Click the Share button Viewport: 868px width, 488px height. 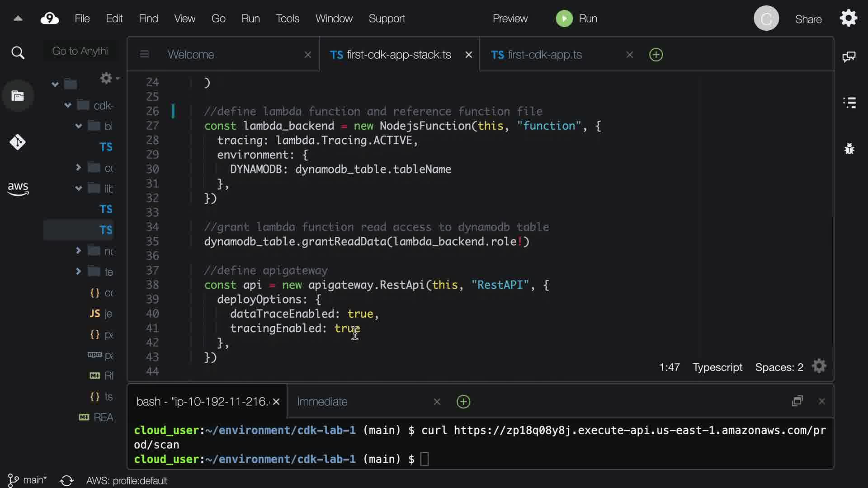[808, 19]
